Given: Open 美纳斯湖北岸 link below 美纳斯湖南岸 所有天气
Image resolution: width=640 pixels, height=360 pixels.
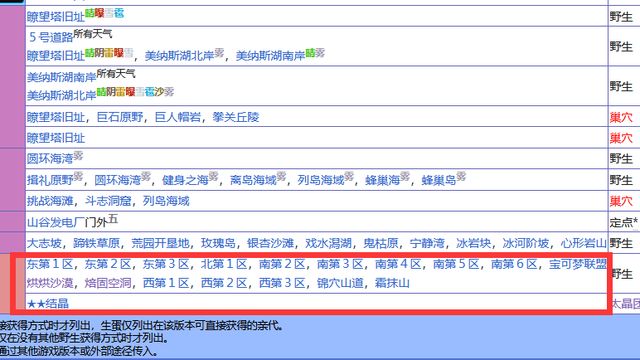Looking at the screenshot, I should [x=62, y=96].
